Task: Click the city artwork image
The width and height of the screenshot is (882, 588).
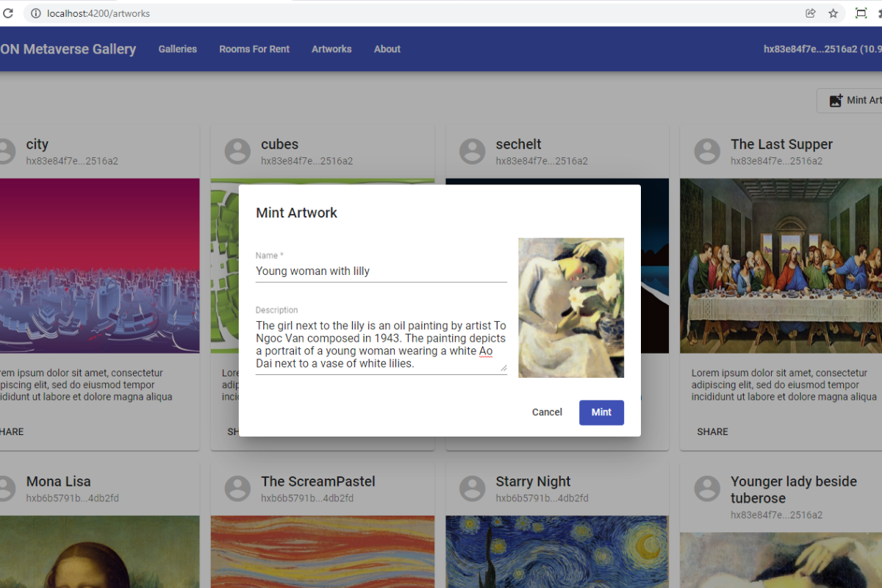Action: (x=99, y=266)
